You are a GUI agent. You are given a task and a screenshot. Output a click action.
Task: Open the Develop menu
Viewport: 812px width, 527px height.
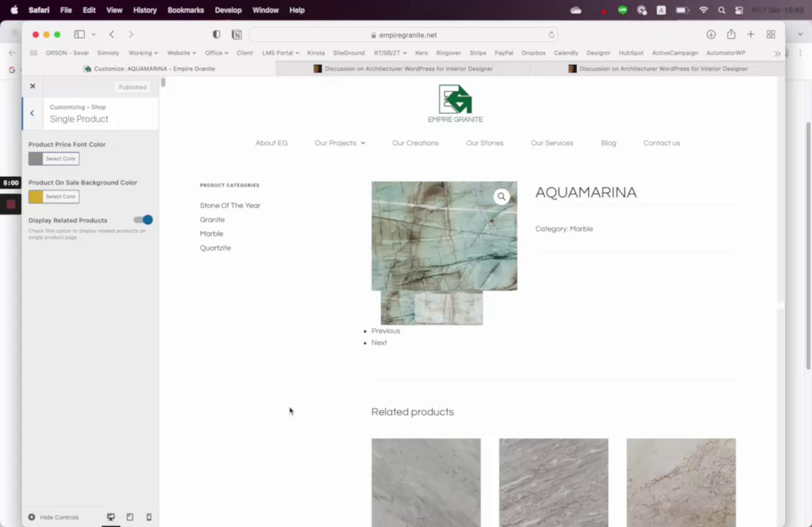coord(228,10)
